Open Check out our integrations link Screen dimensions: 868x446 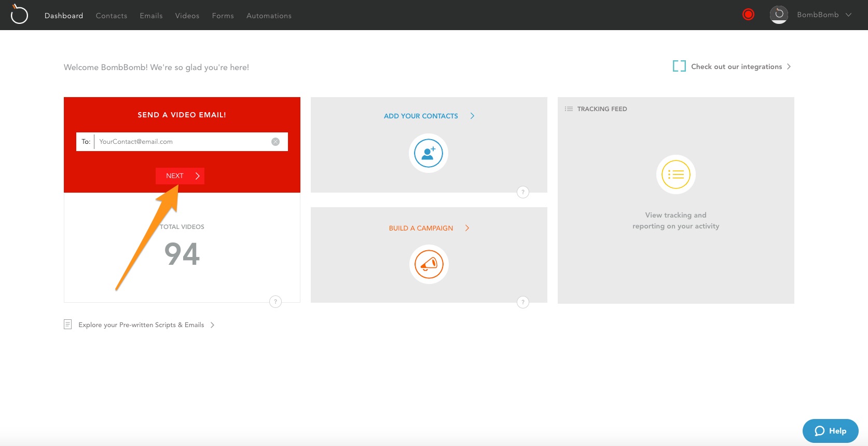point(736,66)
